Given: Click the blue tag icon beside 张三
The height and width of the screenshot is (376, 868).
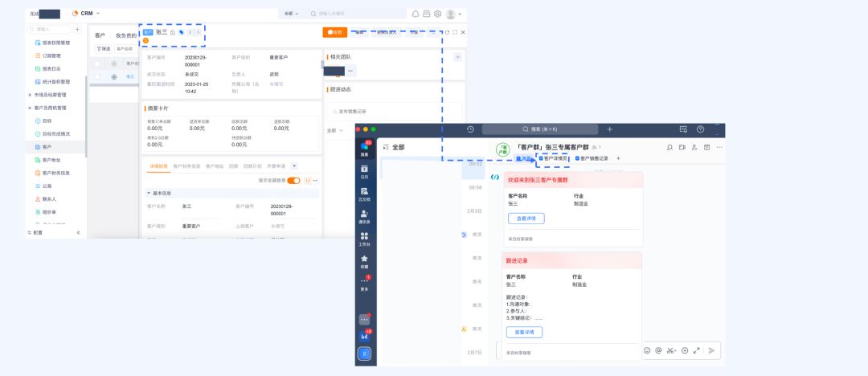Looking at the screenshot, I should (x=181, y=33).
